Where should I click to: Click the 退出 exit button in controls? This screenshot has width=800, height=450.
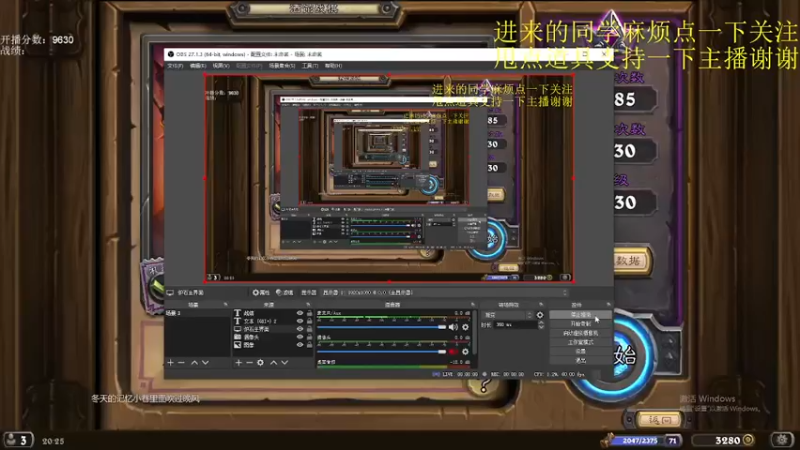pos(581,361)
